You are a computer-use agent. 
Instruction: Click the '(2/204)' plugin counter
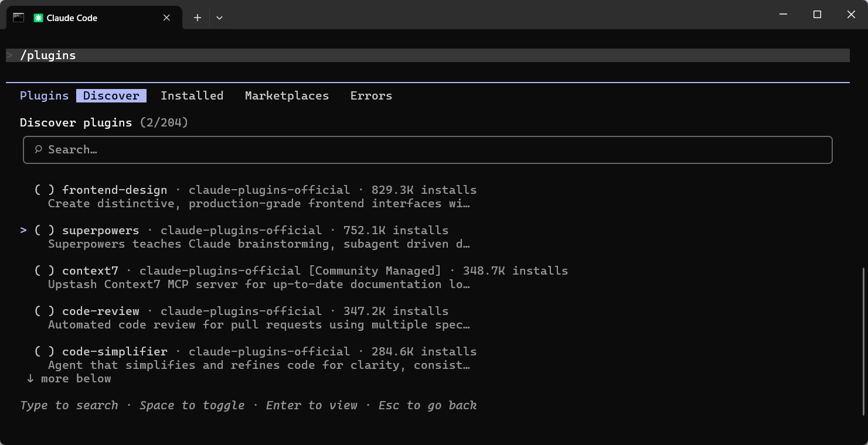(164, 122)
